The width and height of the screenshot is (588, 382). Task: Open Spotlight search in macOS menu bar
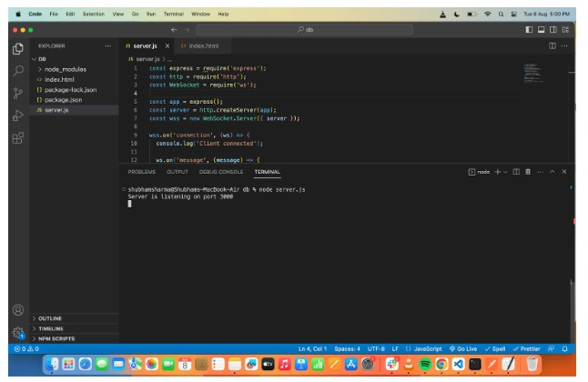point(501,15)
